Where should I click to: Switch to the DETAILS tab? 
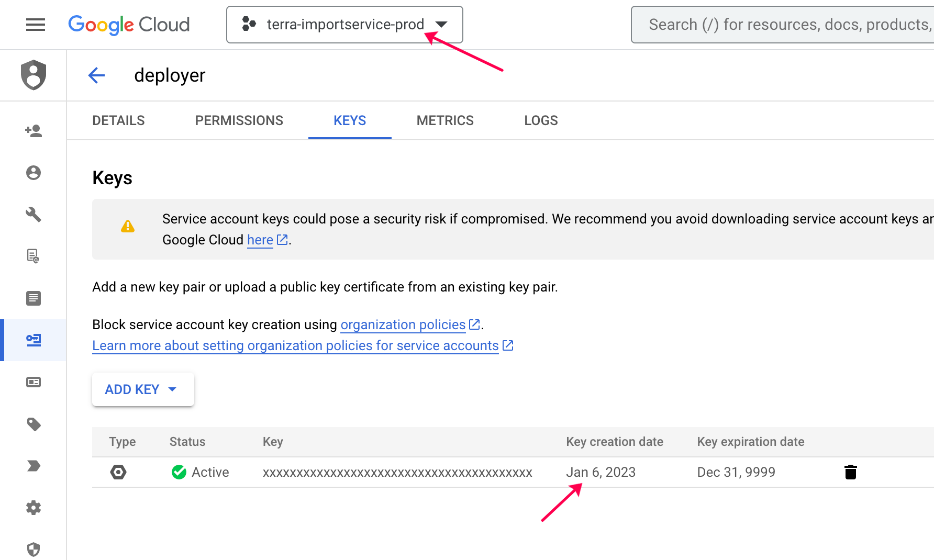tap(118, 120)
